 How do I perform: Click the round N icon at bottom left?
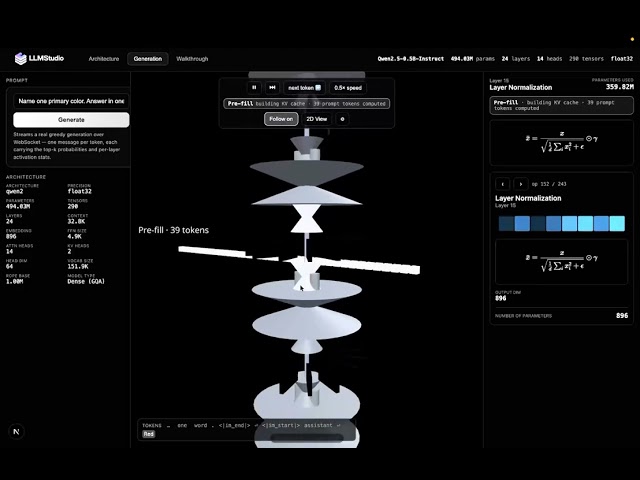coord(16,431)
